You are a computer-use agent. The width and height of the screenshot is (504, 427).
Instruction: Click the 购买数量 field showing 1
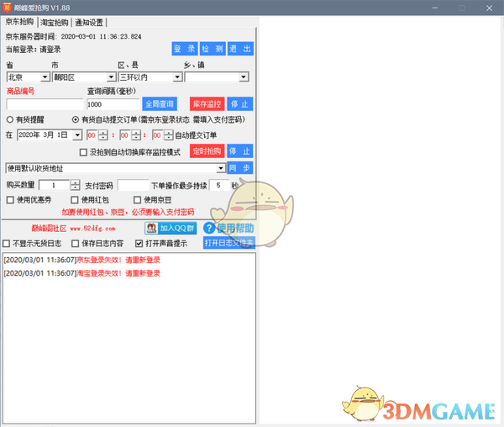(54, 185)
